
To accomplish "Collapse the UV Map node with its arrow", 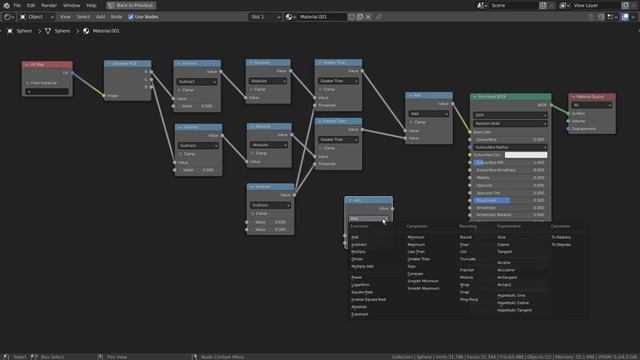I will (27, 65).
